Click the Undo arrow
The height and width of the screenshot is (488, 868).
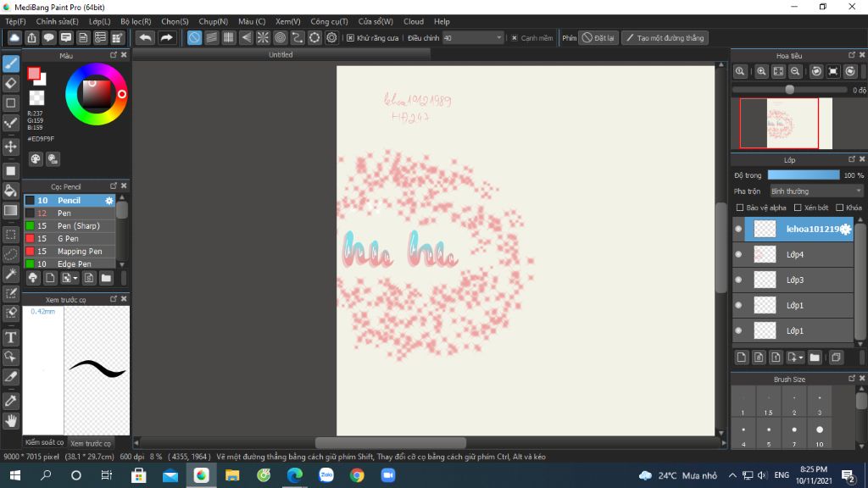146,37
